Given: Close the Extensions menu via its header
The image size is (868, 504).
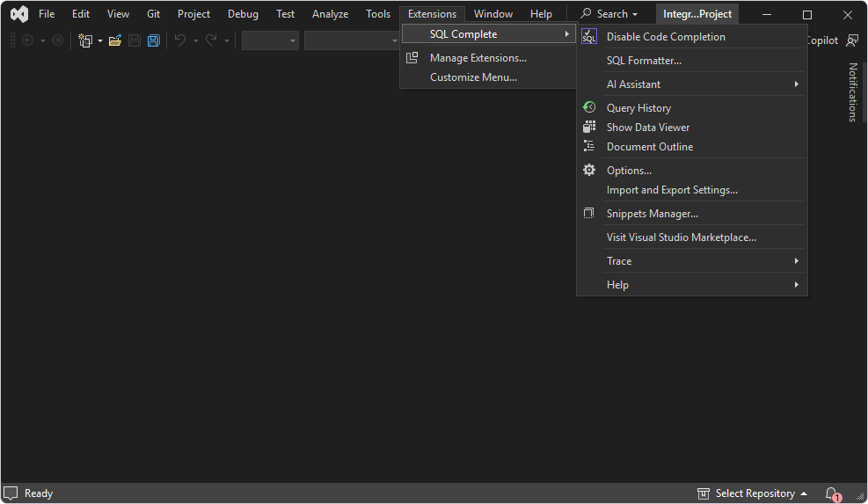Looking at the screenshot, I should pos(433,14).
